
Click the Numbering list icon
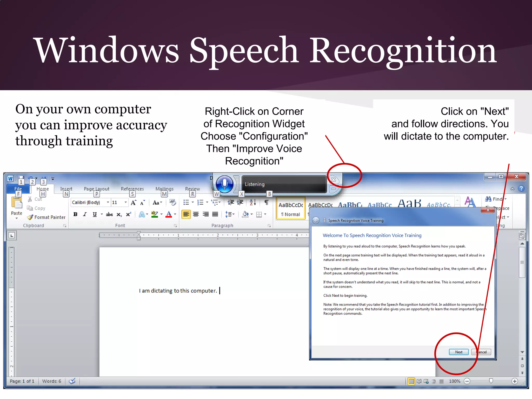click(200, 202)
